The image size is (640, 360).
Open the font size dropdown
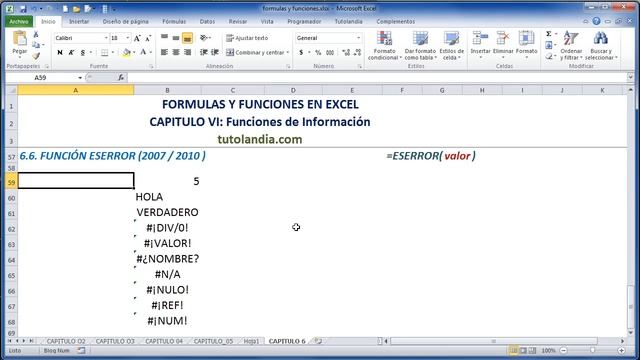[x=128, y=38]
